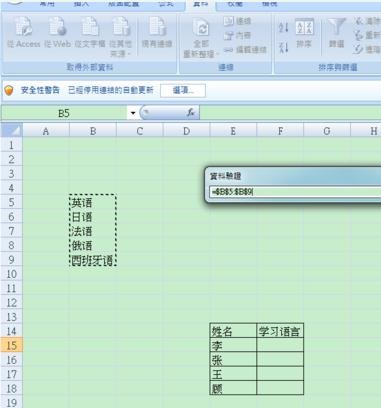Select column header D
The image size is (381, 408).
pyautogui.click(x=186, y=131)
